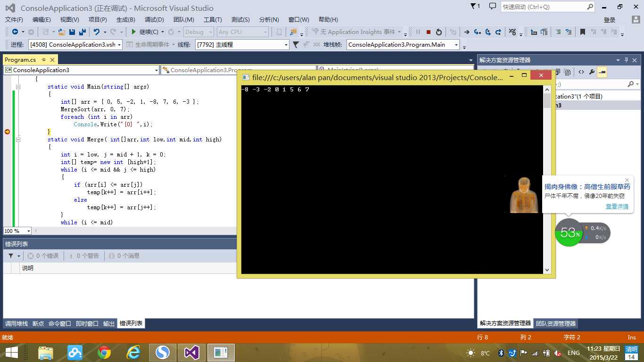
Task: Click the error list filter funnel icon
Action: click(x=11, y=255)
